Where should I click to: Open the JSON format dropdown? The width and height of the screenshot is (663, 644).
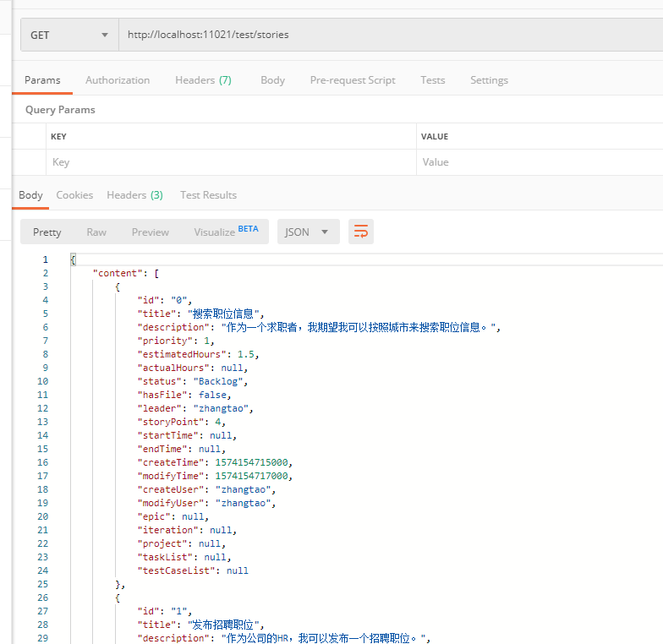click(x=309, y=232)
